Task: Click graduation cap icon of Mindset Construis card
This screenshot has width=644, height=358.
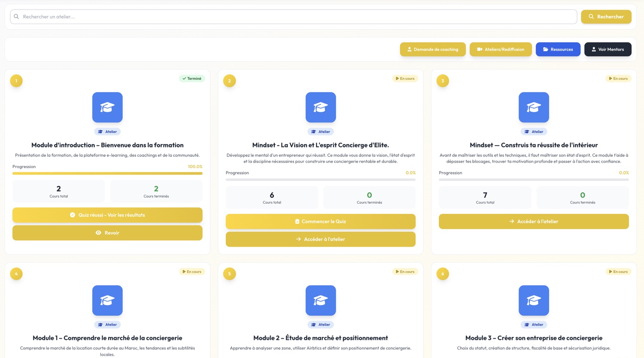Action: click(x=534, y=107)
